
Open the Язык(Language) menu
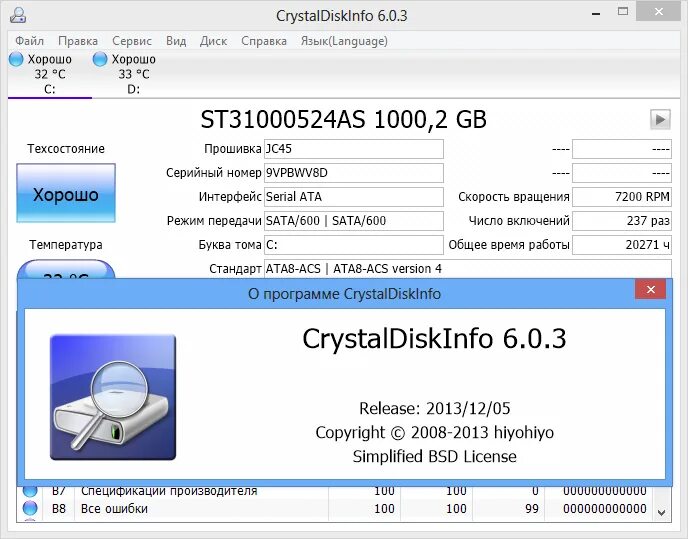coord(344,41)
